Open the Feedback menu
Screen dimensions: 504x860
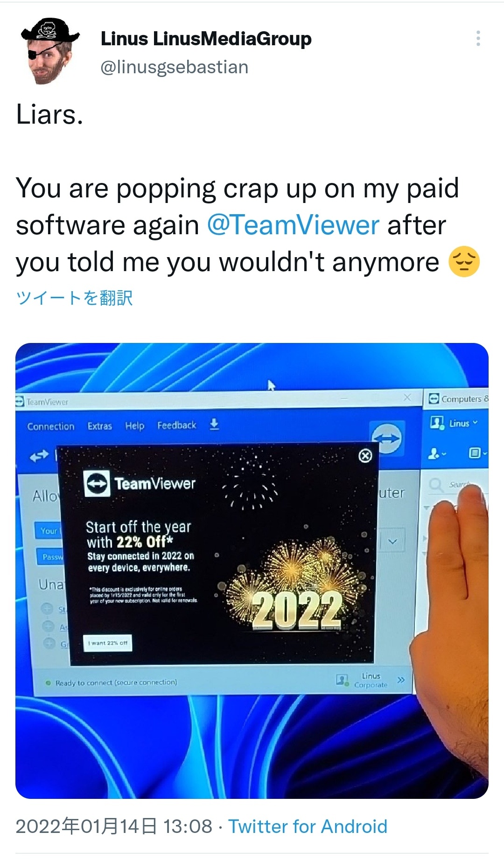click(x=177, y=425)
